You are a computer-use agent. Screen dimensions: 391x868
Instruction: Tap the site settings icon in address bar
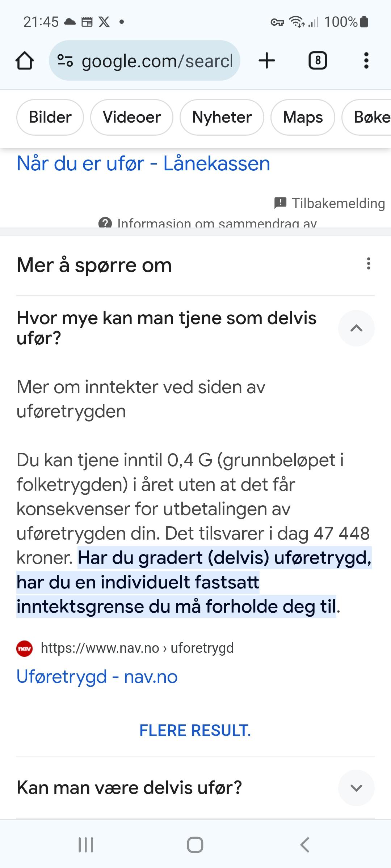(x=65, y=60)
